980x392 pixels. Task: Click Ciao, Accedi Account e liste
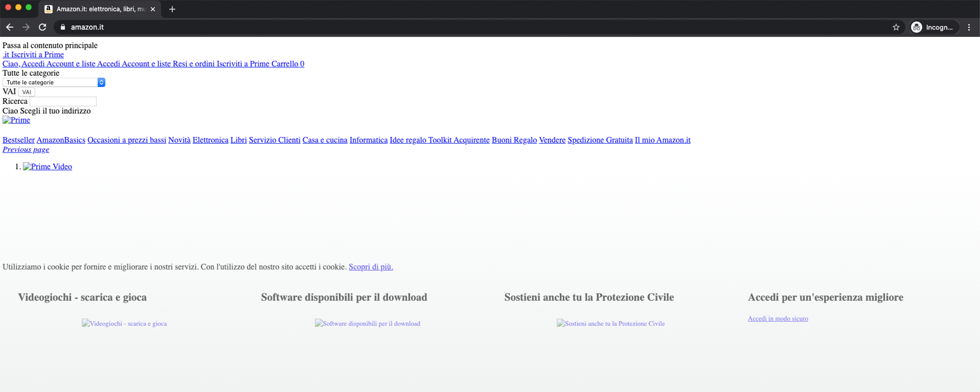click(49, 64)
